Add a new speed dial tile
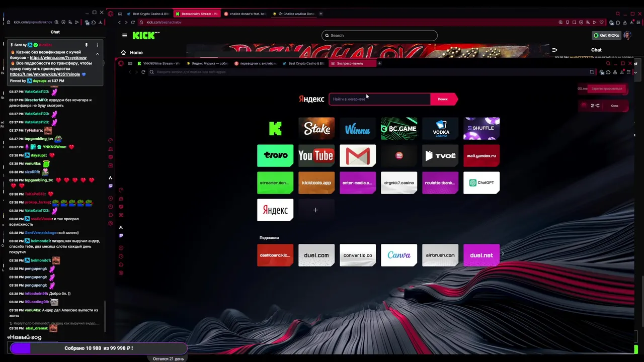The image size is (644, 362). pos(315,210)
